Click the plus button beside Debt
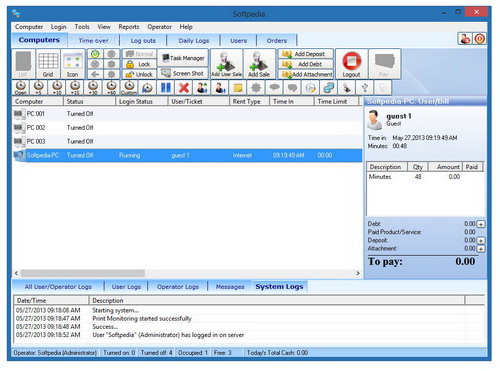 click(x=481, y=224)
